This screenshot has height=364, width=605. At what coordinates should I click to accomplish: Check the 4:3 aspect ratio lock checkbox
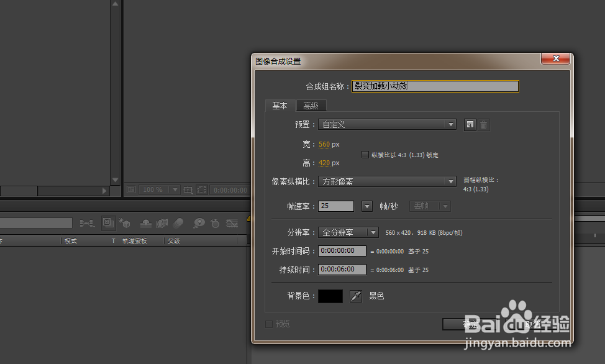point(365,155)
